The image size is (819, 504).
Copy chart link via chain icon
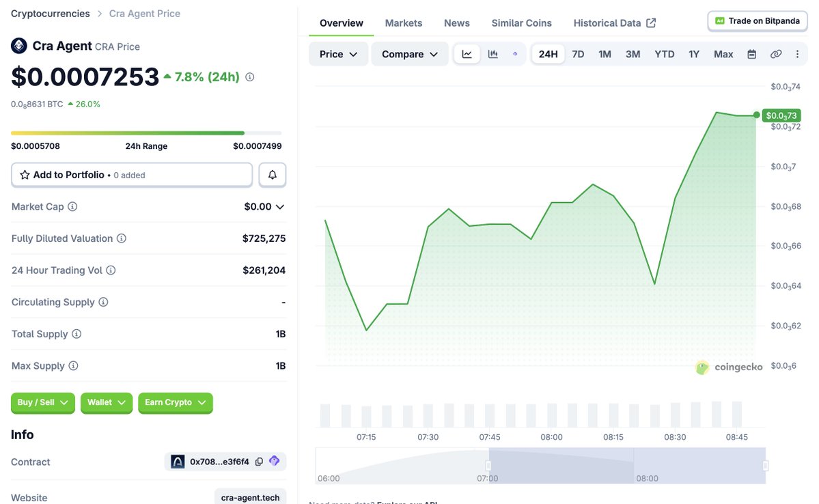pyautogui.click(x=776, y=54)
